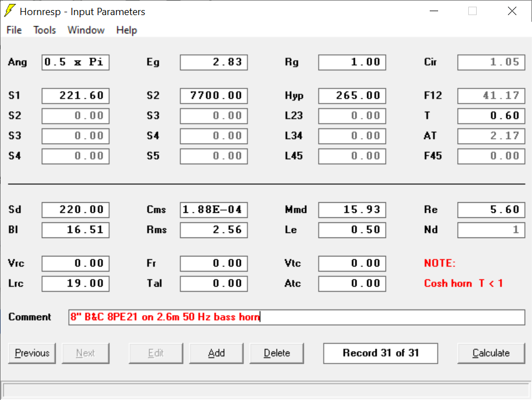Select the Eg value field

click(x=213, y=62)
